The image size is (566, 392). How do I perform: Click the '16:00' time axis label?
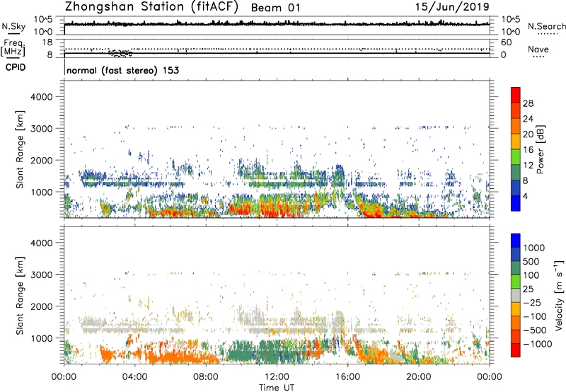coord(347,377)
